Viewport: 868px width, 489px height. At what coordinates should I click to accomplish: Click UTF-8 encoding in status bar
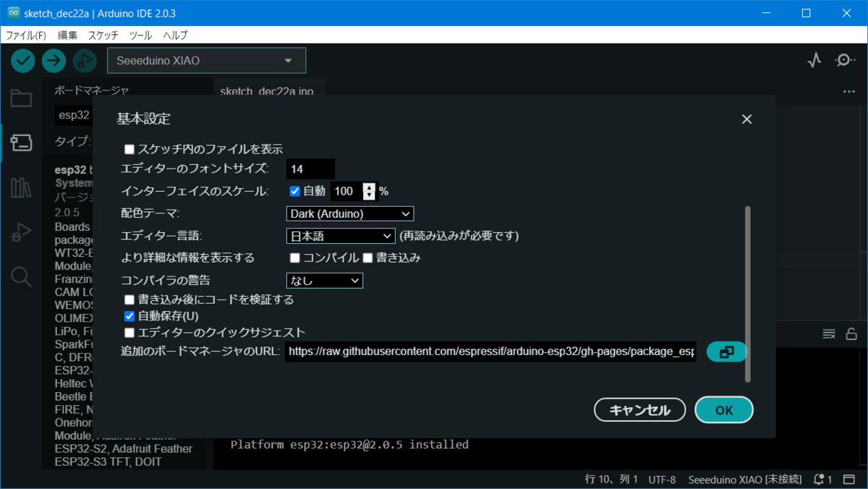(x=663, y=480)
